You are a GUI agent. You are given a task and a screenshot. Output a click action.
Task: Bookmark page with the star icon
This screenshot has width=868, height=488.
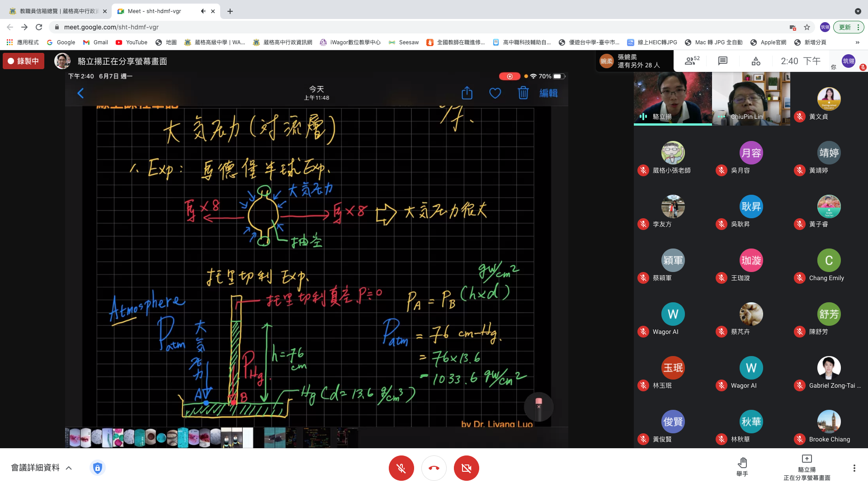[x=807, y=27]
